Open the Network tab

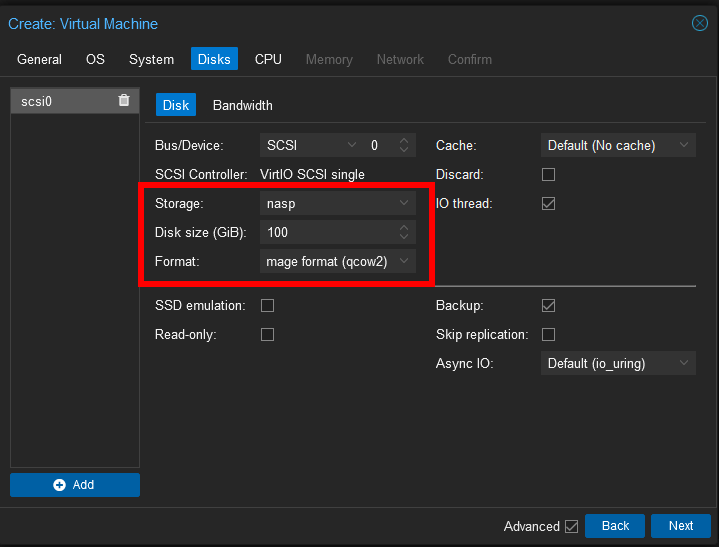(x=400, y=59)
